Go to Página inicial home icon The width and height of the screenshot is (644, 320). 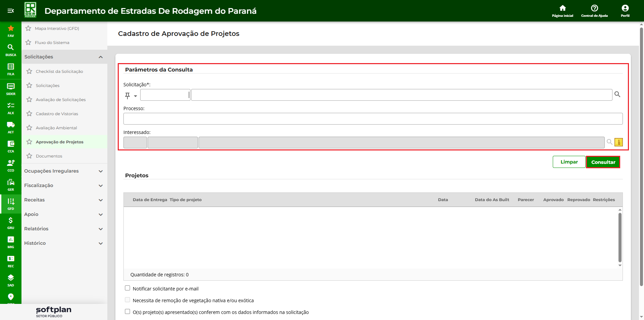coord(562,10)
